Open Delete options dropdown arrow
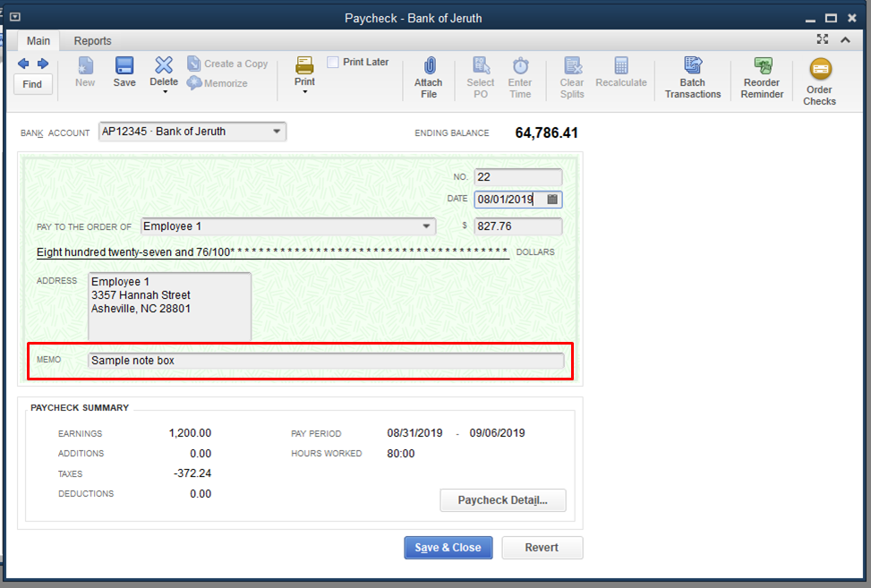The image size is (871, 588). tap(165, 92)
